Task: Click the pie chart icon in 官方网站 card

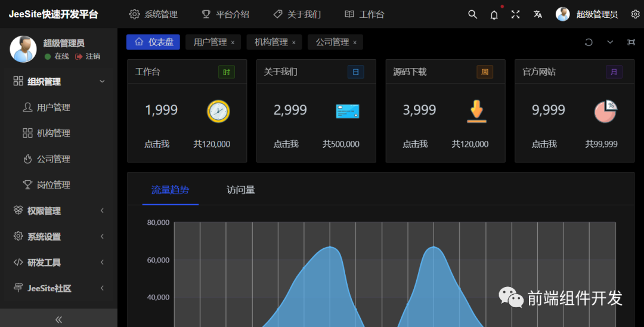Action: click(x=606, y=112)
